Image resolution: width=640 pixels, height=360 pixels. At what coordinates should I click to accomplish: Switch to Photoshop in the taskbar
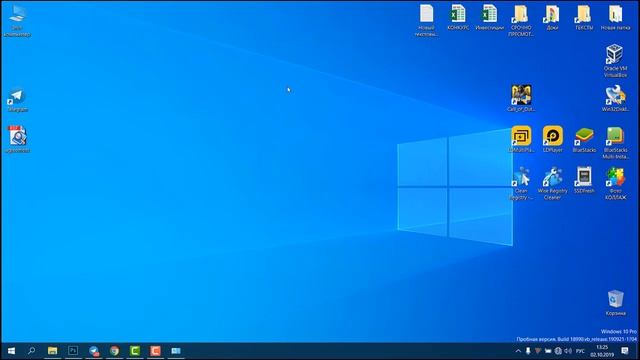[x=73, y=351]
